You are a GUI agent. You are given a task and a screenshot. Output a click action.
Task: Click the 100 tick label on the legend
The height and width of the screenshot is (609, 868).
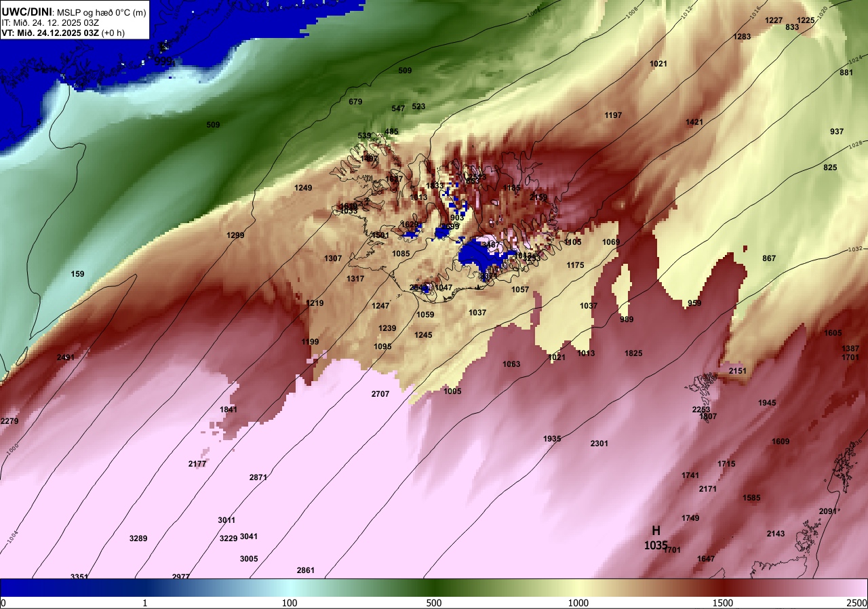pyautogui.click(x=290, y=603)
